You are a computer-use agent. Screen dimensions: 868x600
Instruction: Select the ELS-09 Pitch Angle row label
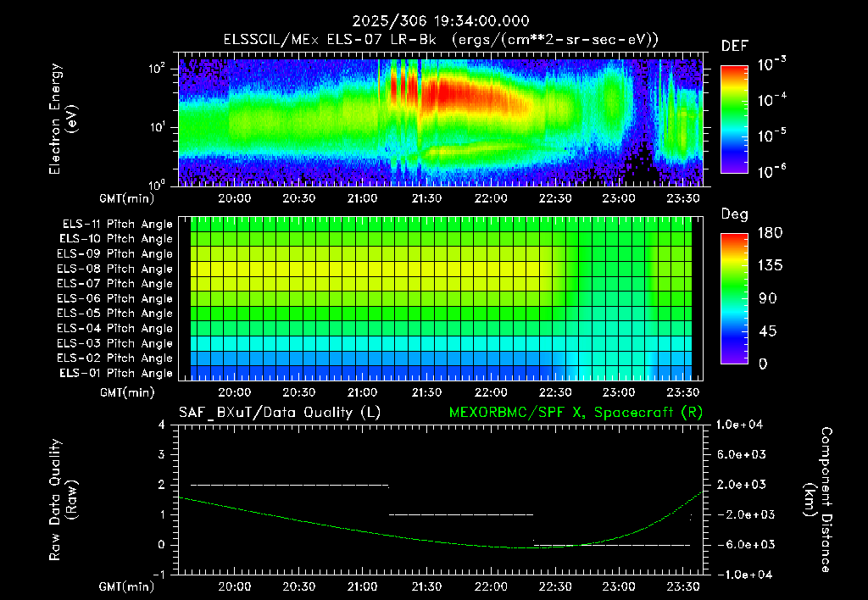pyautogui.click(x=114, y=254)
